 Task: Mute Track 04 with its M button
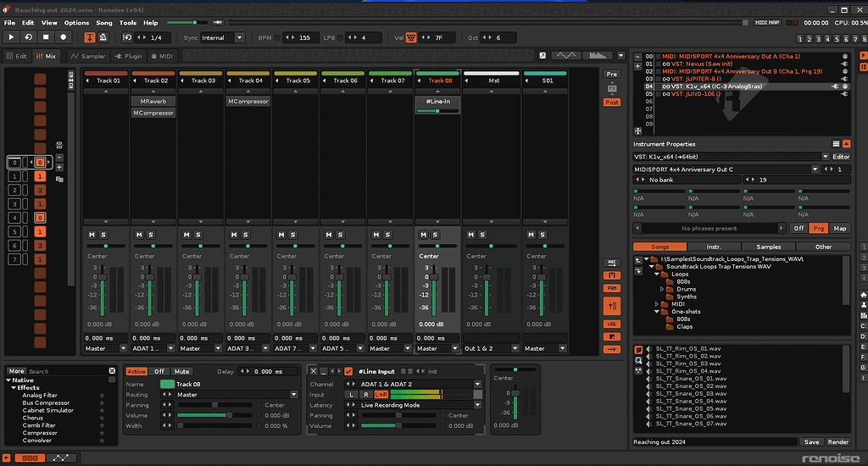pos(234,235)
